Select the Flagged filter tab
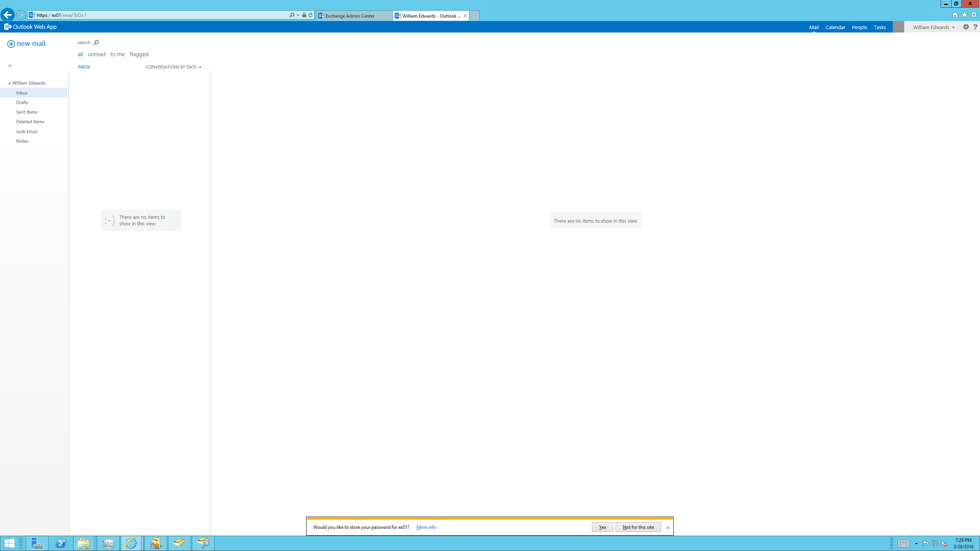The image size is (980, 551). point(139,54)
